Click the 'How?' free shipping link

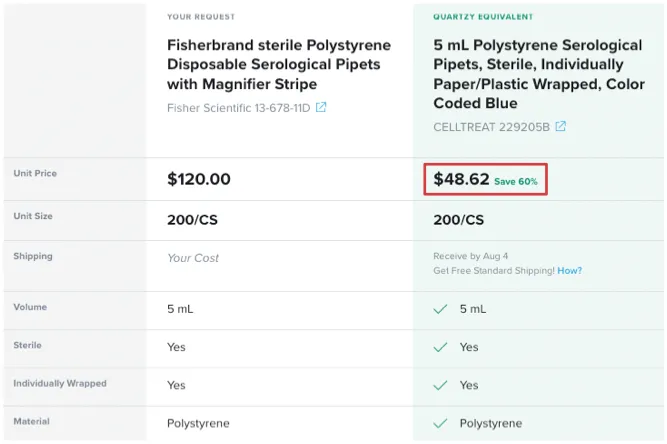(x=570, y=270)
